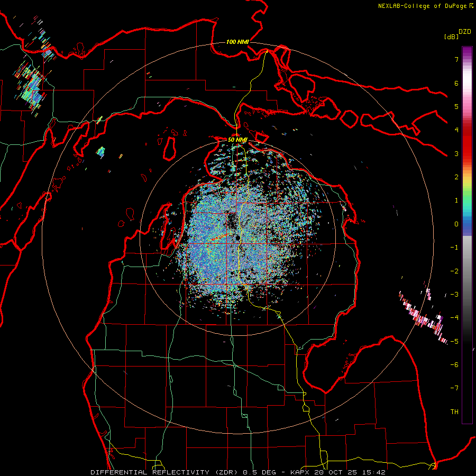
Task: Click the 3 value on the color scale
Action: pyautogui.click(x=456, y=153)
